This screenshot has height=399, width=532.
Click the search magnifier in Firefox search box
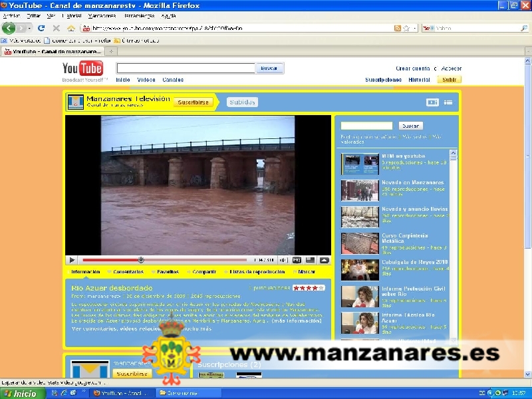click(524, 28)
